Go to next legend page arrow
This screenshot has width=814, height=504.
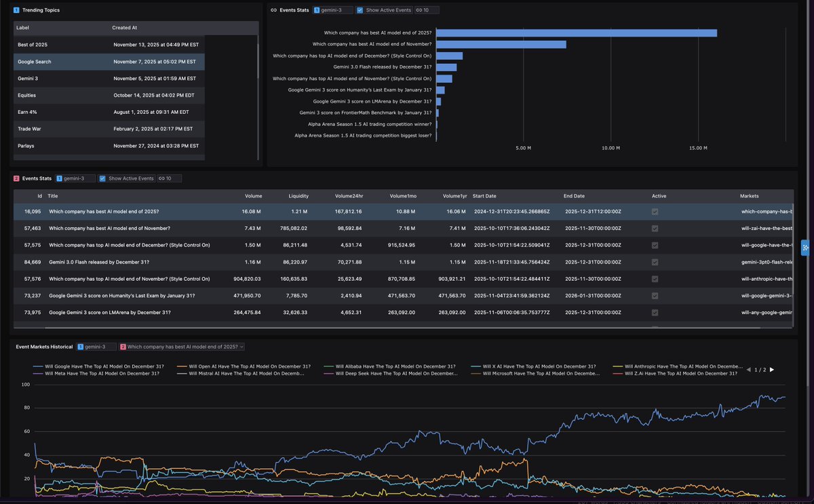(771, 370)
